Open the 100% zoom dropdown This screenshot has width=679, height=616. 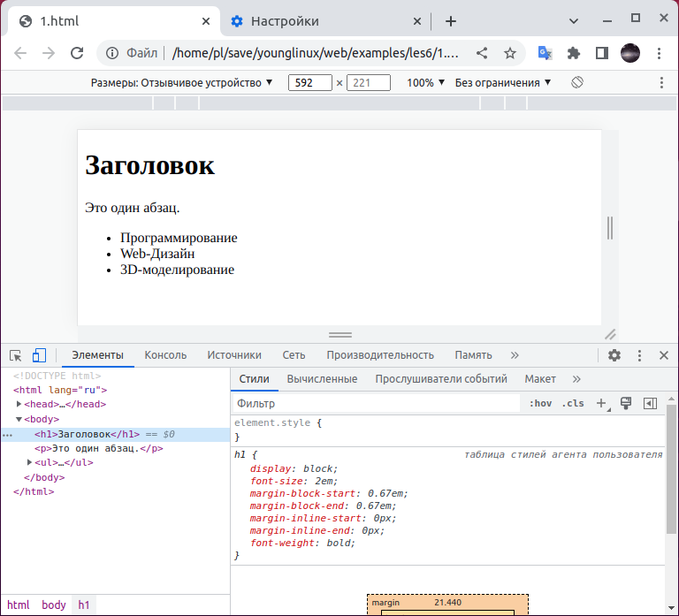pyautogui.click(x=425, y=83)
